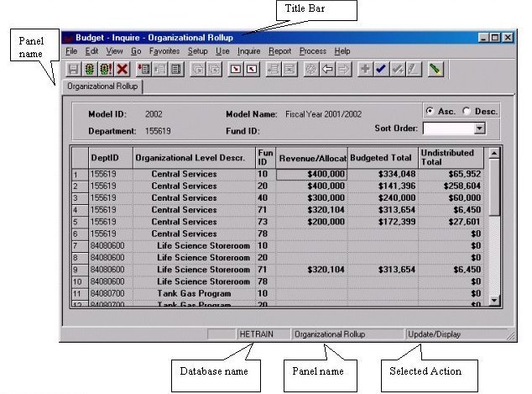The width and height of the screenshot is (532, 394).
Task: Click the plus sign toolbar icon
Action: click(365, 69)
